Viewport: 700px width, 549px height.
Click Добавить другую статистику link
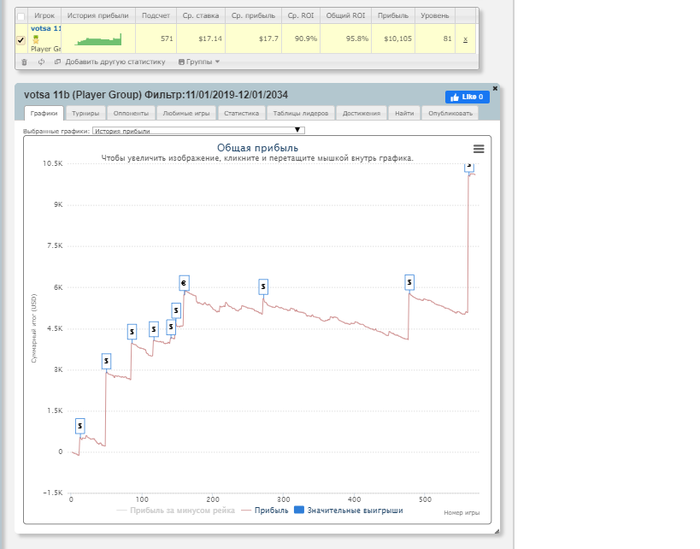(x=115, y=62)
